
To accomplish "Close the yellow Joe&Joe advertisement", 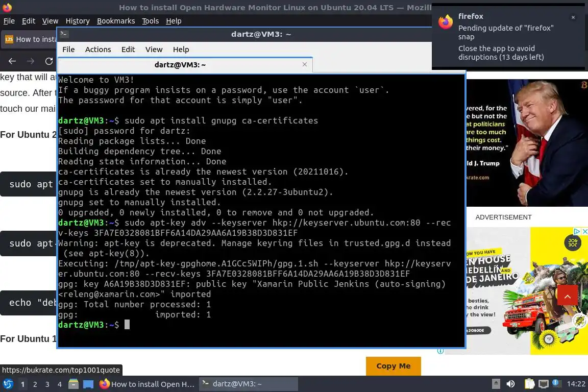I will pyautogui.click(x=584, y=231).
